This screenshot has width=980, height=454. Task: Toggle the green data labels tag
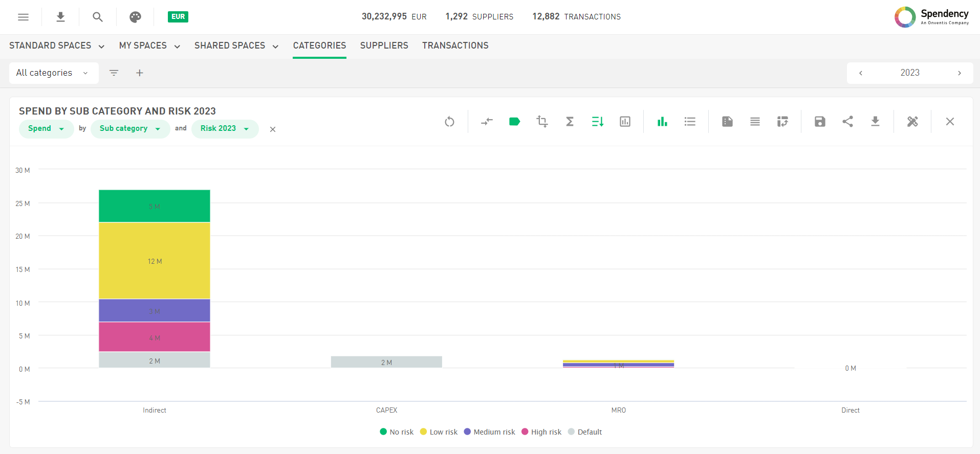pyautogui.click(x=514, y=122)
